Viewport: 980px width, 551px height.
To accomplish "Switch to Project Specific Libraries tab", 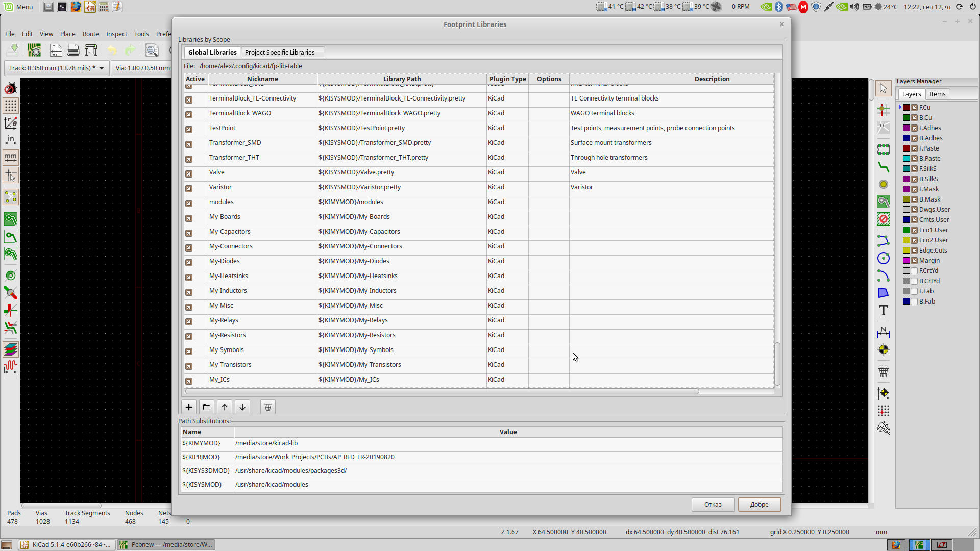I will (282, 52).
